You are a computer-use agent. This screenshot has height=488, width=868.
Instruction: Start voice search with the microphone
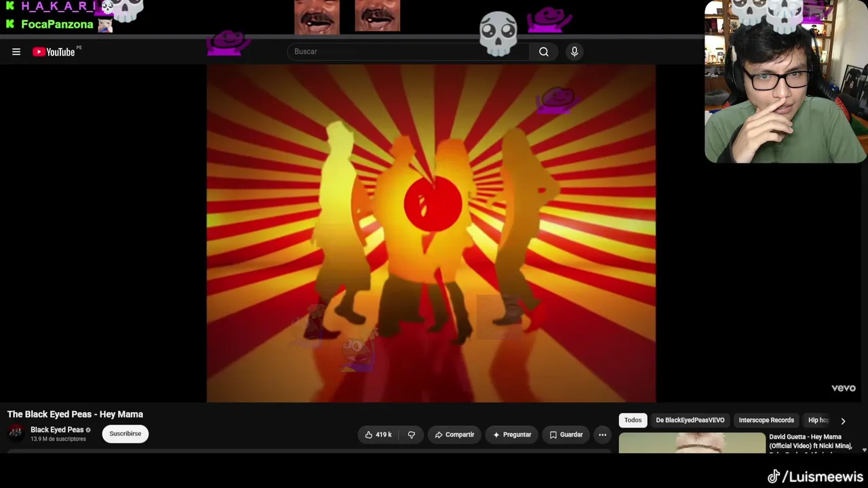[x=574, y=52]
